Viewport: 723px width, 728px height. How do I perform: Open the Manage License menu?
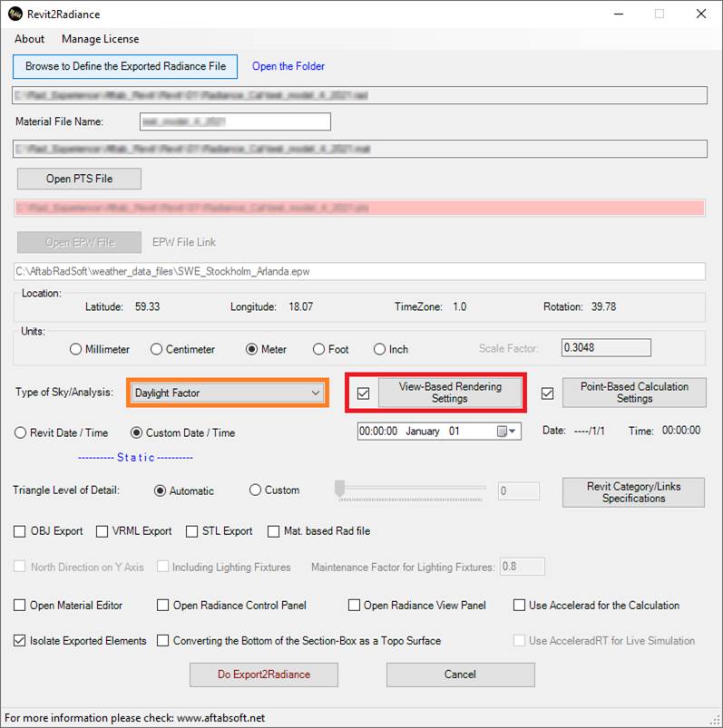[101, 39]
